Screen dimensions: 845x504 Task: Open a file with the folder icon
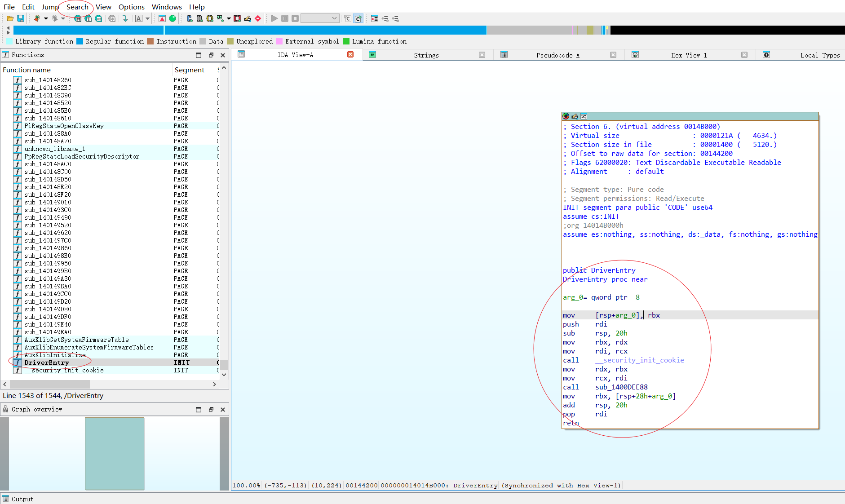point(10,18)
